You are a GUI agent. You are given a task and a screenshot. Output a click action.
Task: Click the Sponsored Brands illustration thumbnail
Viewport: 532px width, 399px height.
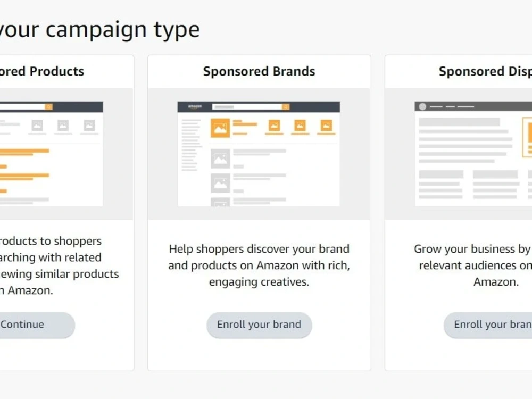pyautogui.click(x=259, y=154)
